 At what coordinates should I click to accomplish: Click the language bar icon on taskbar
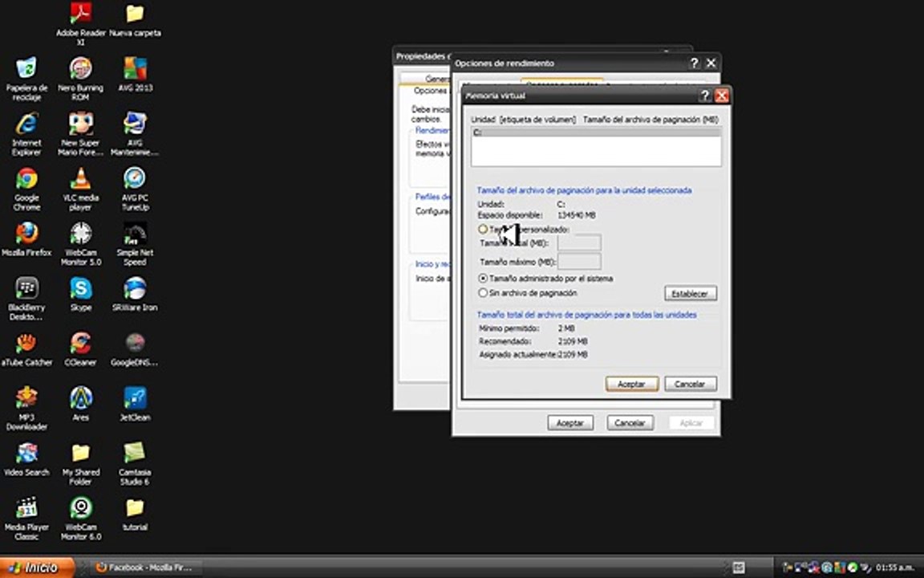[x=739, y=568]
